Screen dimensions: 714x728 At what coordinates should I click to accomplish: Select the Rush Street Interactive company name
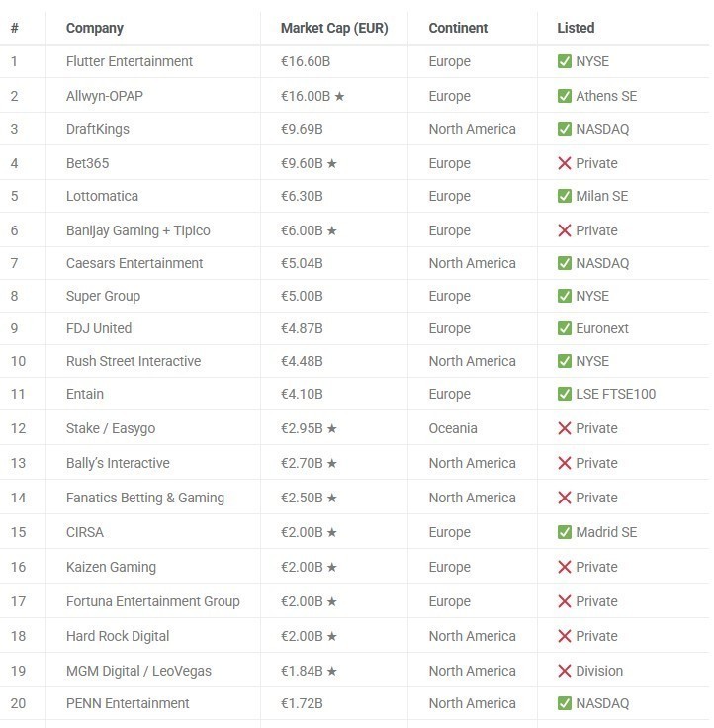pyautogui.click(x=134, y=361)
